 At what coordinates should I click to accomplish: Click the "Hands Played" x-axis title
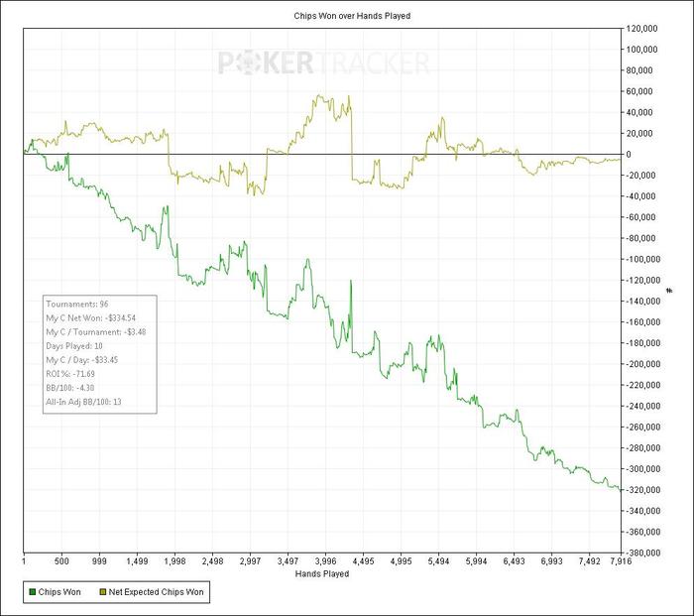322,574
